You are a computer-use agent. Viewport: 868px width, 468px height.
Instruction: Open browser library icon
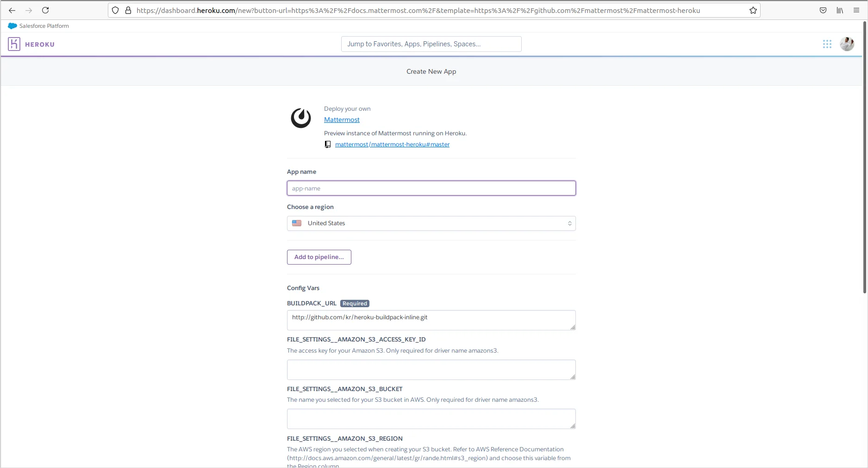(840, 10)
